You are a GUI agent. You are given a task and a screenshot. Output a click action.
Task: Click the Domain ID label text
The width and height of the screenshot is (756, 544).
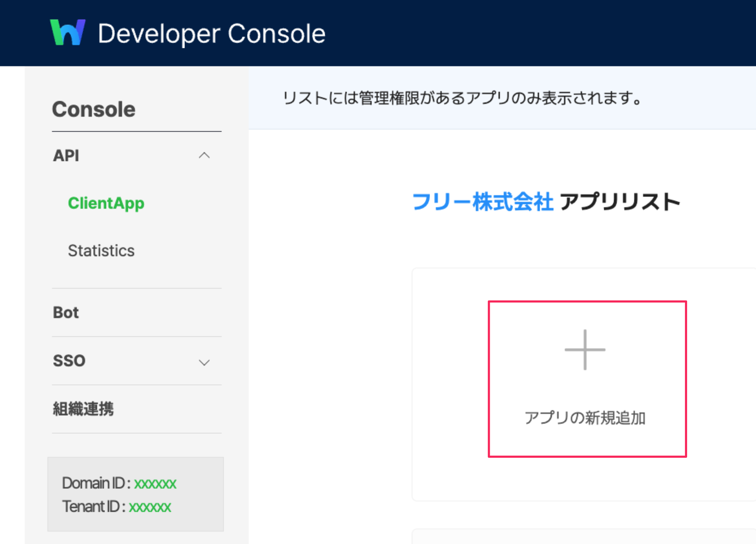(x=96, y=483)
